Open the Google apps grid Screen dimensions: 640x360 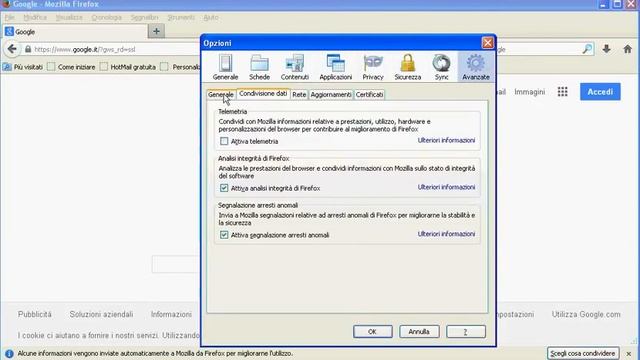tap(562, 92)
